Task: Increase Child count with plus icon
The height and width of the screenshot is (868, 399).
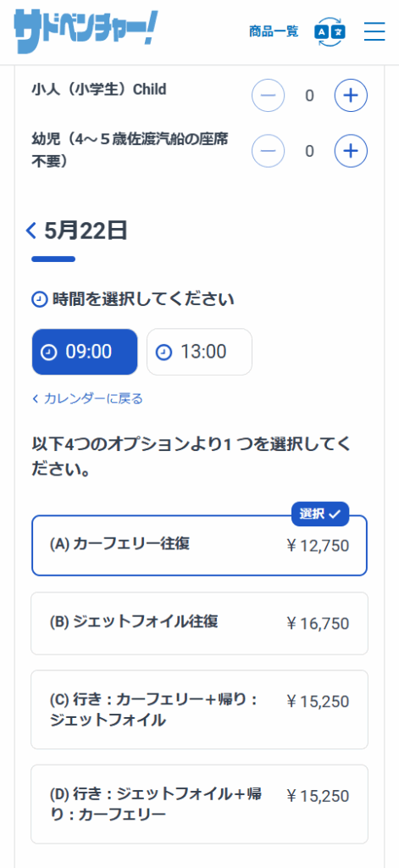Action: pyautogui.click(x=351, y=96)
